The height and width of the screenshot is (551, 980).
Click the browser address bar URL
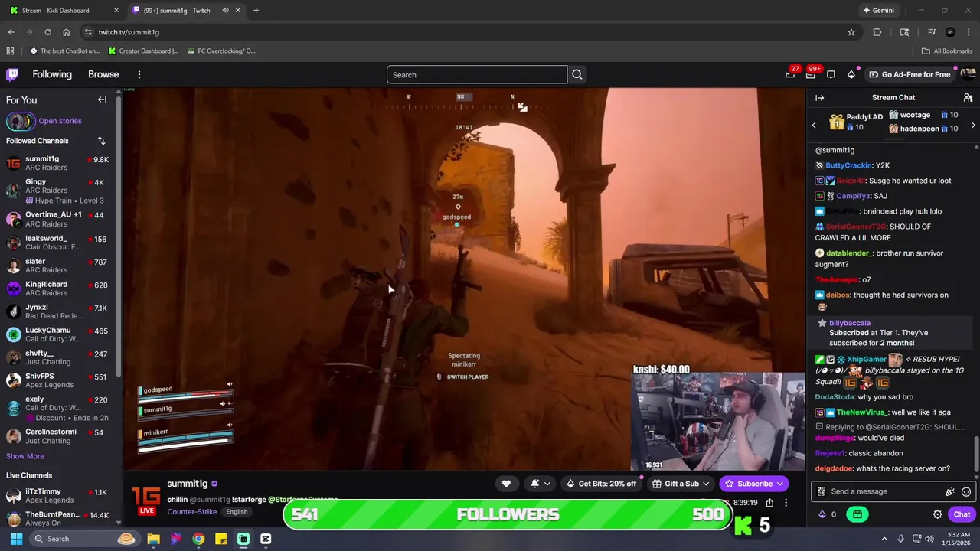coord(129,32)
